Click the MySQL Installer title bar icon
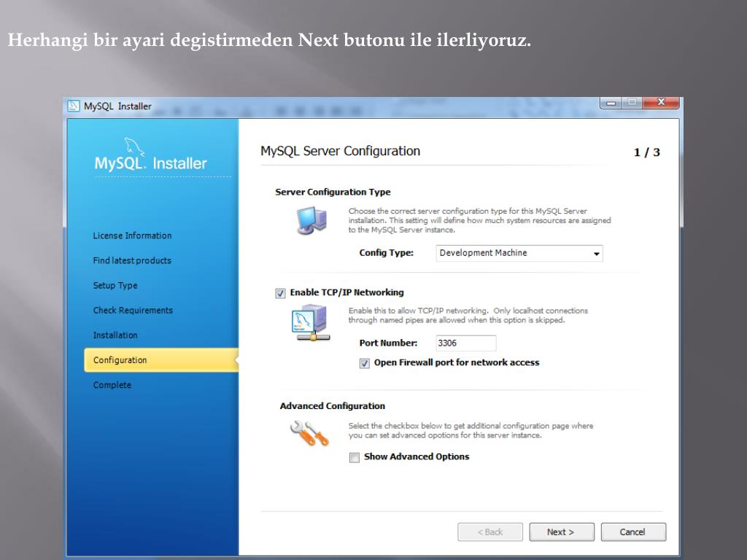Viewport: 747px width, 560px height. click(x=74, y=106)
